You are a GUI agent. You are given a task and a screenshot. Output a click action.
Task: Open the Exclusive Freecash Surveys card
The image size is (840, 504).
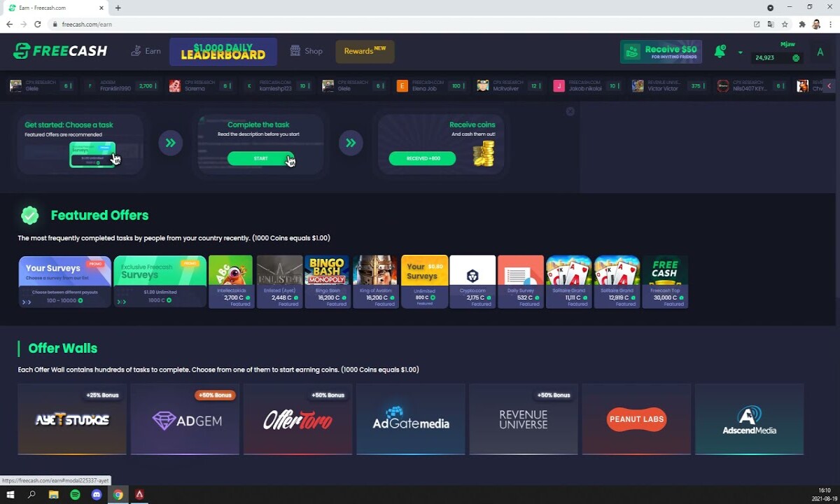coord(160,281)
